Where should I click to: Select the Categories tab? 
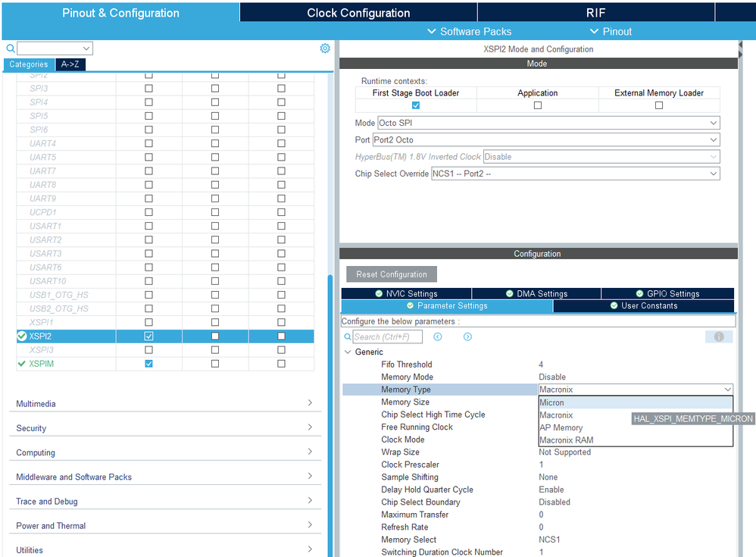click(29, 64)
